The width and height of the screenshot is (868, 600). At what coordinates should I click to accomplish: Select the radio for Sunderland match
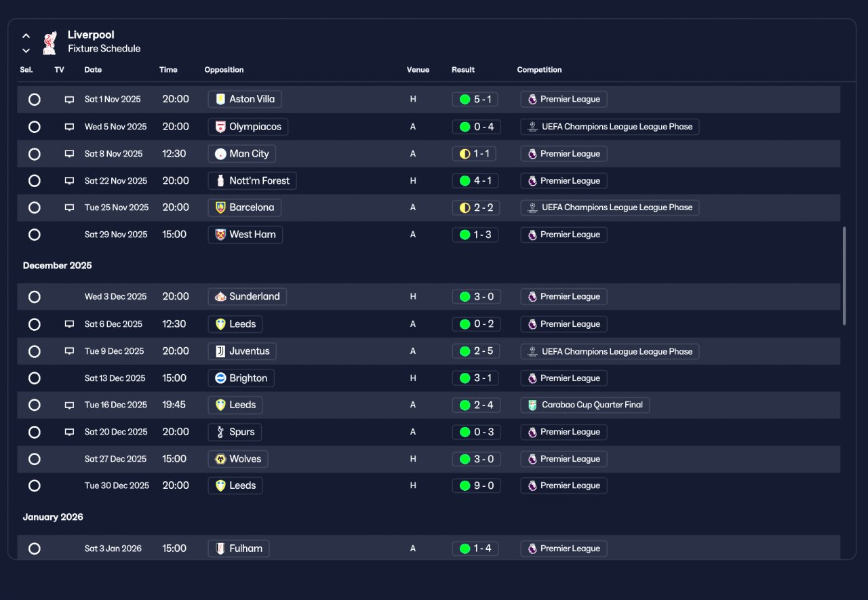pos(35,297)
